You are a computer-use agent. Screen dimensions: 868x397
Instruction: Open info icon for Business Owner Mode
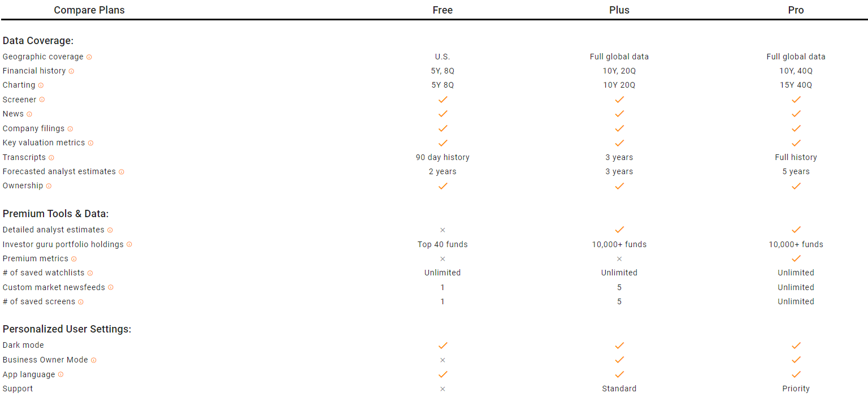(x=94, y=360)
